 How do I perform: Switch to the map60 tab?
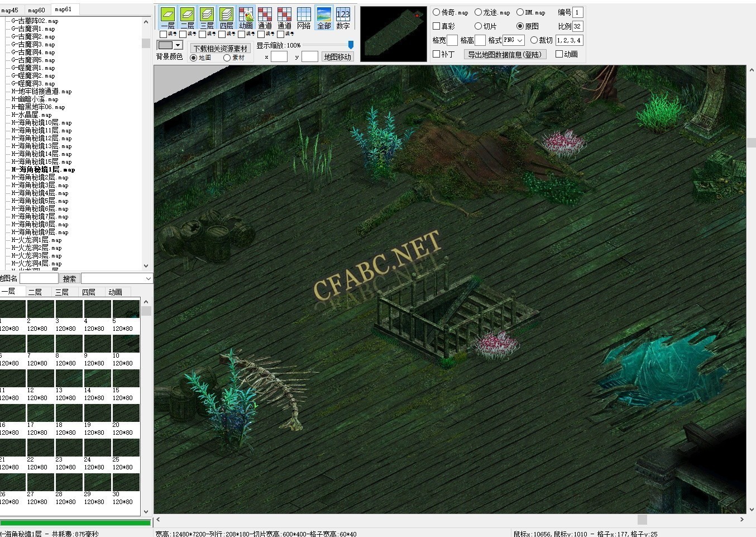tap(36, 10)
